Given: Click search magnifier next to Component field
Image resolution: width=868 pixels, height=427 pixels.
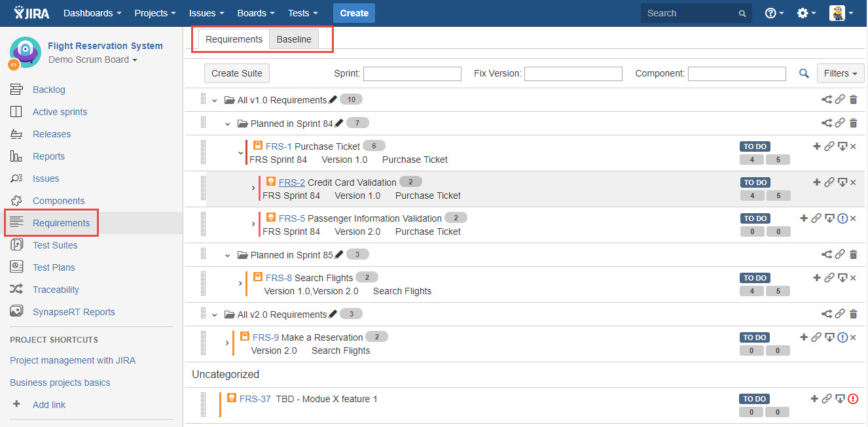Looking at the screenshot, I should click(x=804, y=74).
